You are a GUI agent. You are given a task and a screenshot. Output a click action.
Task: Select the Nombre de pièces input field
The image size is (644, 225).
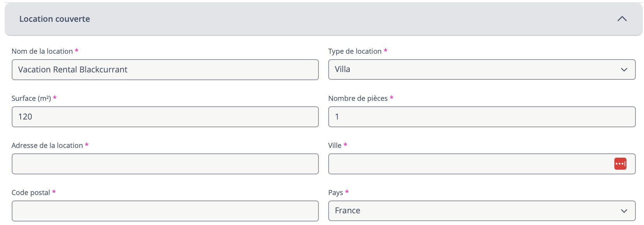tap(481, 117)
